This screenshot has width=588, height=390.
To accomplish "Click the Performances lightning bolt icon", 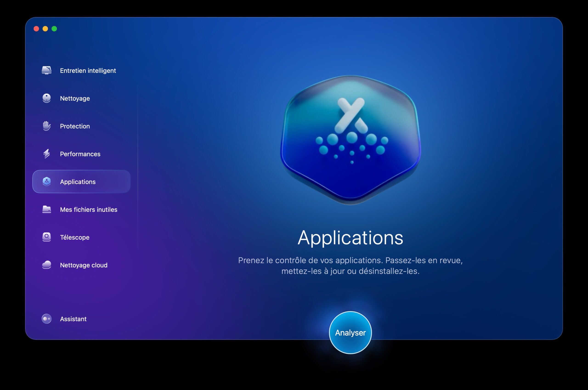I will pos(47,154).
